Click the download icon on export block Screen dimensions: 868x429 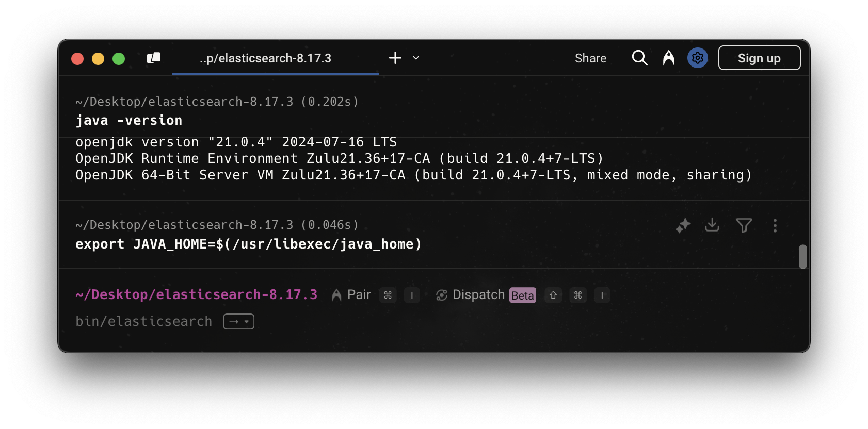click(712, 225)
